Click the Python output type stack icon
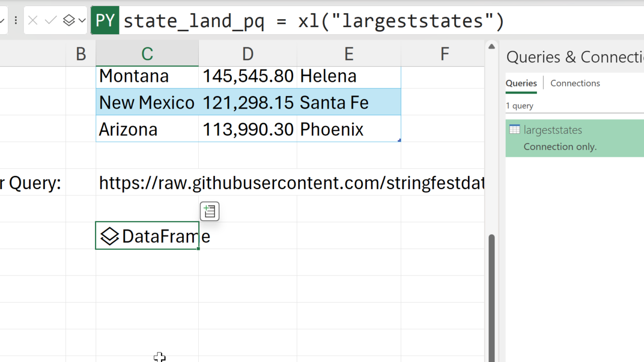The image size is (644, 362). click(x=69, y=21)
